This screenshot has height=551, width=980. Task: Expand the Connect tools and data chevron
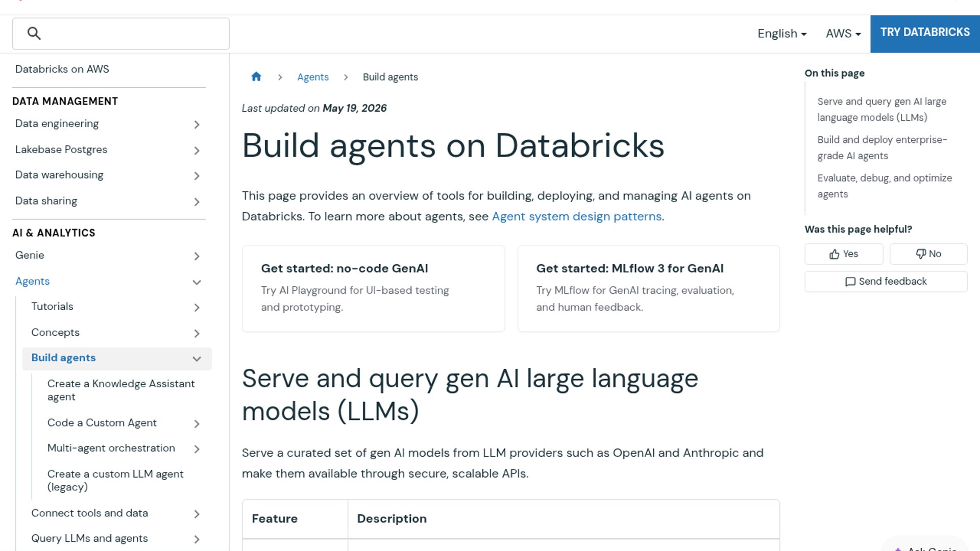coord(197,514)
